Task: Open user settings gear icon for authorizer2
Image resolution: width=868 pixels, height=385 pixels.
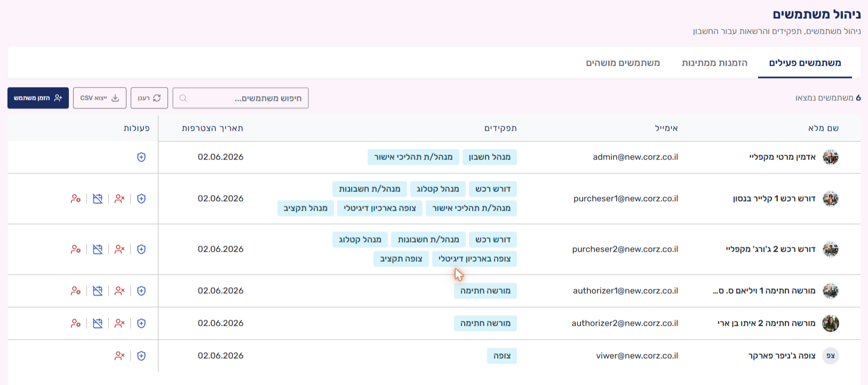Action: point(76,324)
